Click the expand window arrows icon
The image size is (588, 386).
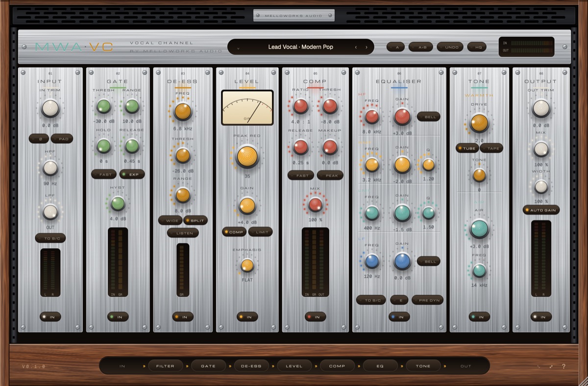[551, 366]
